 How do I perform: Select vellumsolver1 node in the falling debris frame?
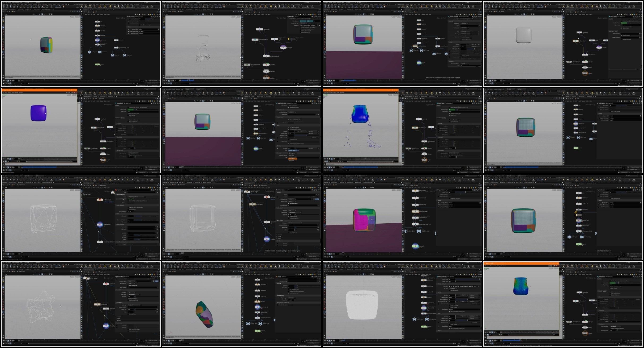[266, 56]
